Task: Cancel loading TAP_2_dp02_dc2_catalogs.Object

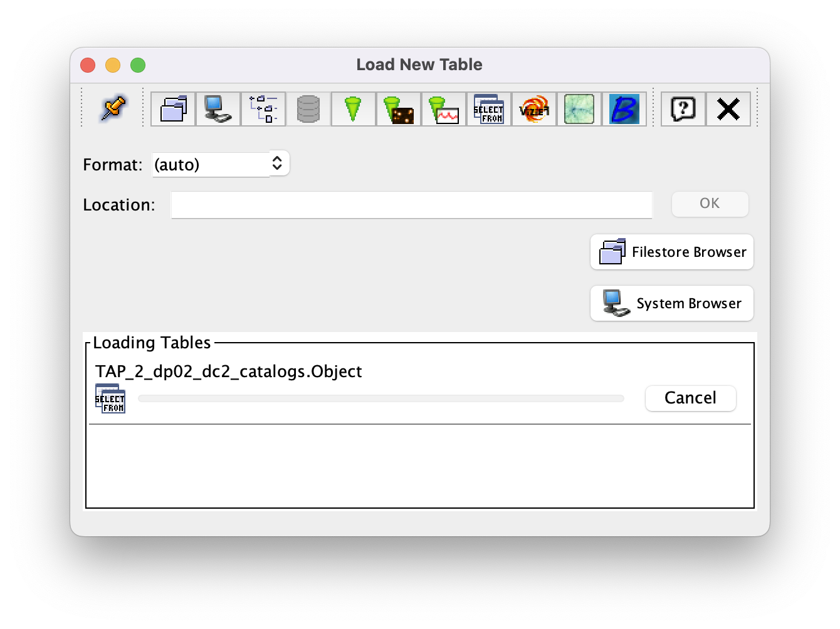Action: (690, 398)
